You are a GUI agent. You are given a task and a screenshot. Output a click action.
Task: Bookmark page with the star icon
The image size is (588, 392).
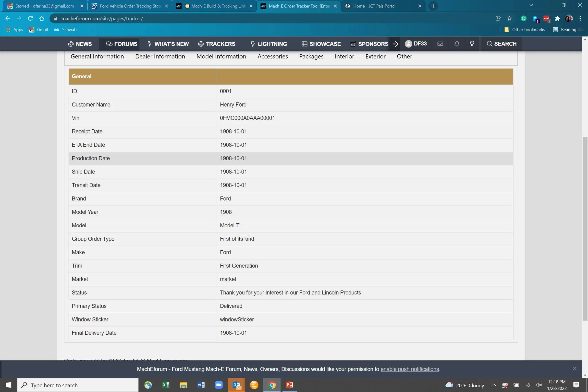(x=510, y=19)
